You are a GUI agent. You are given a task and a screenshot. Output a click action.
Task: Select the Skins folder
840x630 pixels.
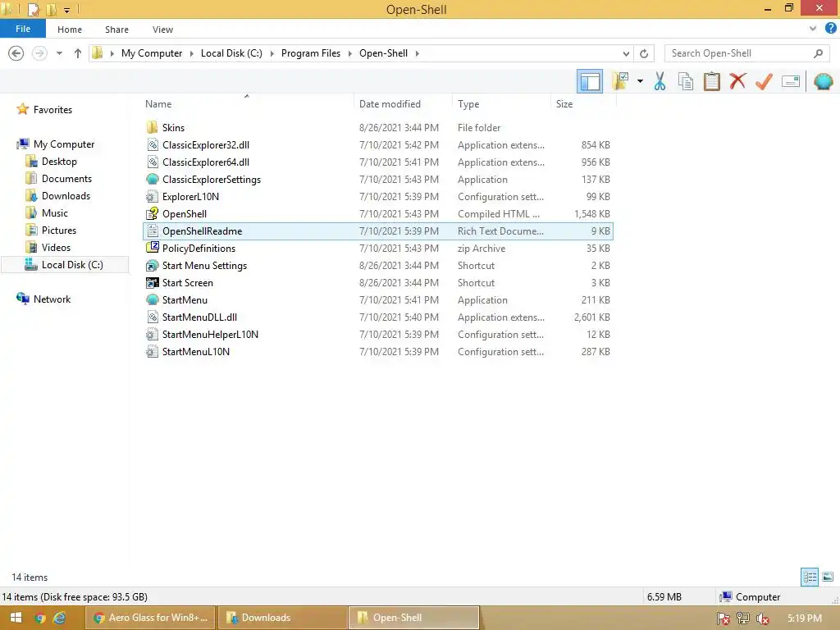[377, 127]
